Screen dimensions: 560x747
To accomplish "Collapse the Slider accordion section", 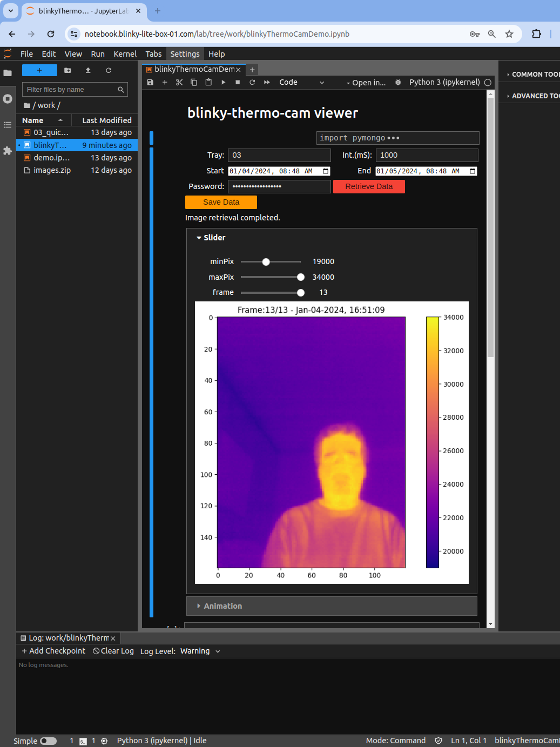I will click(x=211, y=238).
